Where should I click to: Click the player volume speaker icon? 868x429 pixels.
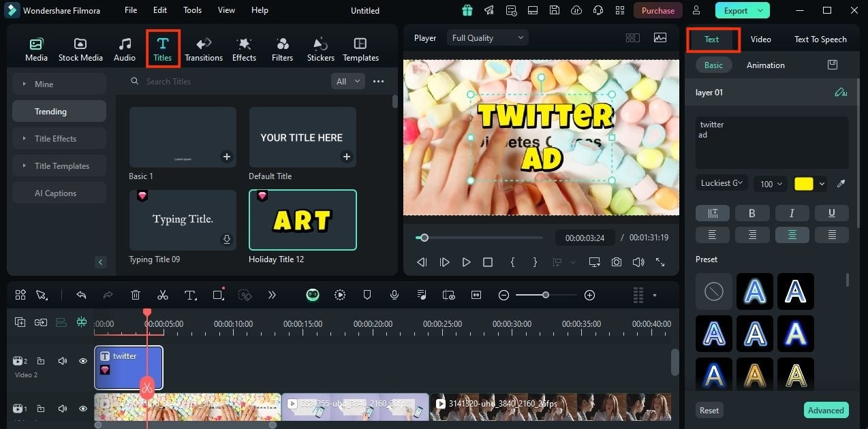[638, 262]
